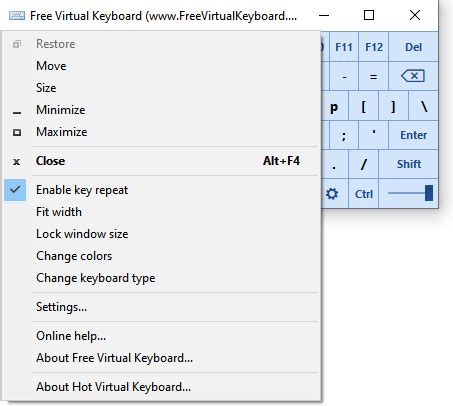Tap the minus key
Viewport: 453px width, 406px height.
click(344, 76)
